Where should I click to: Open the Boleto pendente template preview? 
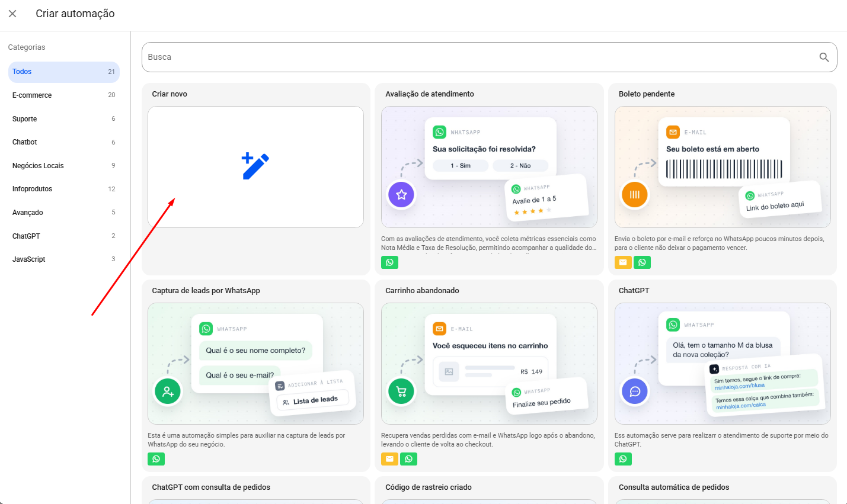pos(723,167)
